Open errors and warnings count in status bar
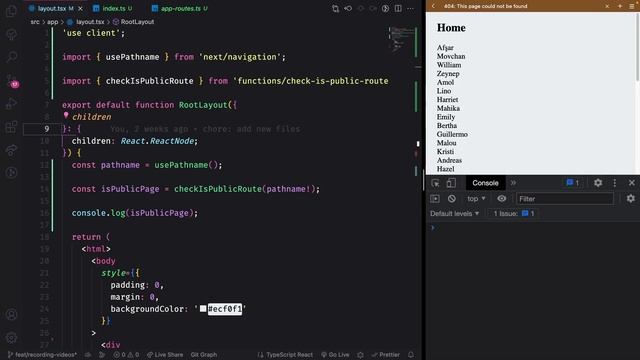Viewport: 640px width, 360px height. click(126, 355)
